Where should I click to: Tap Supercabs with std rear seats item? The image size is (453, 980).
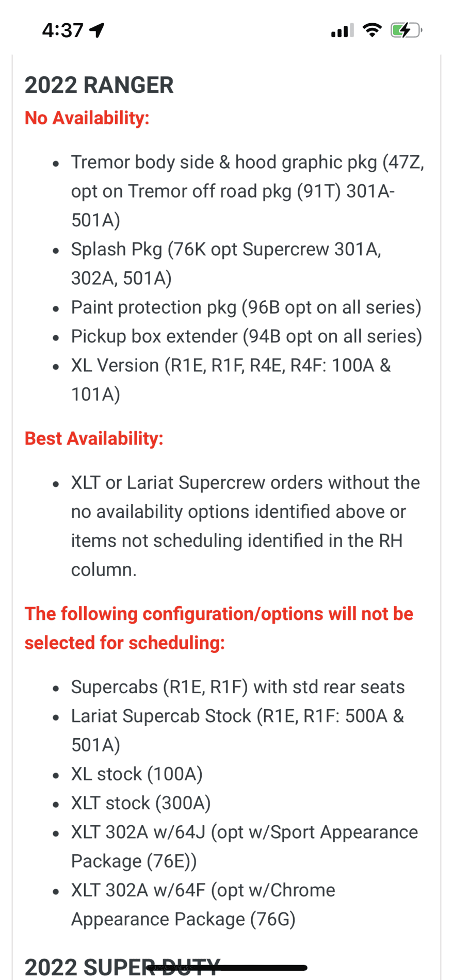click(x=238, y=687)
